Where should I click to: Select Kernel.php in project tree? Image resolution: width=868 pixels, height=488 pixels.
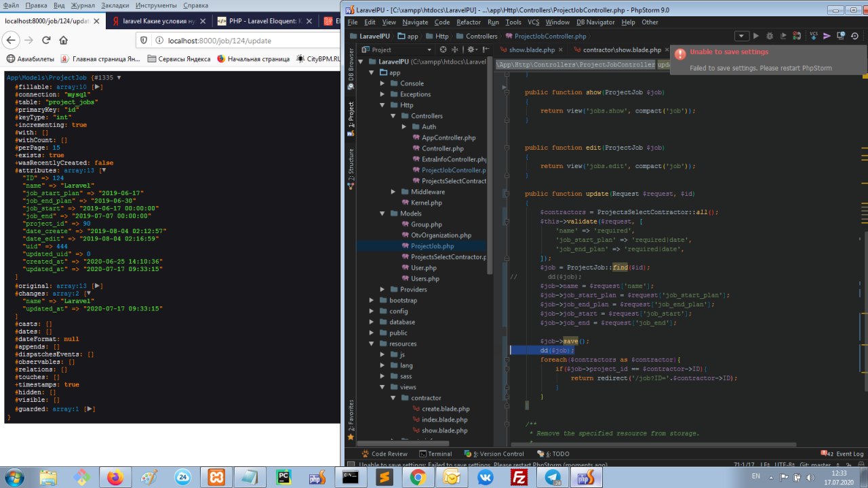pos(426,203)
